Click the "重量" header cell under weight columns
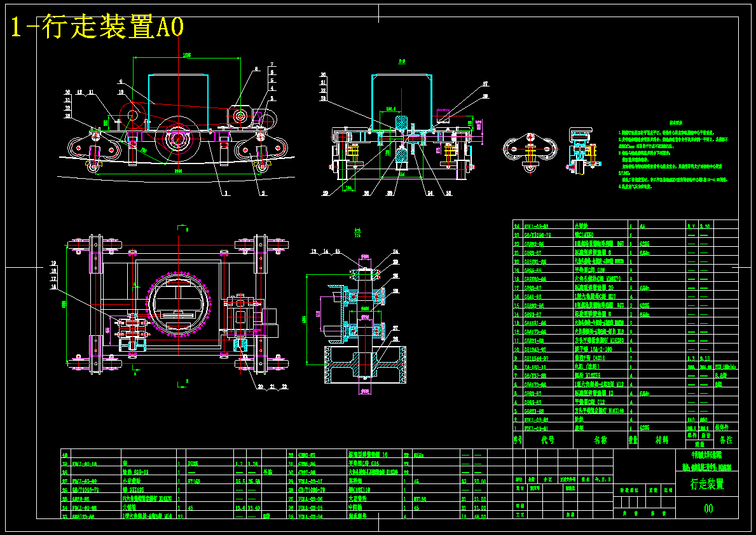756x535 pixels. pos(699,444)
